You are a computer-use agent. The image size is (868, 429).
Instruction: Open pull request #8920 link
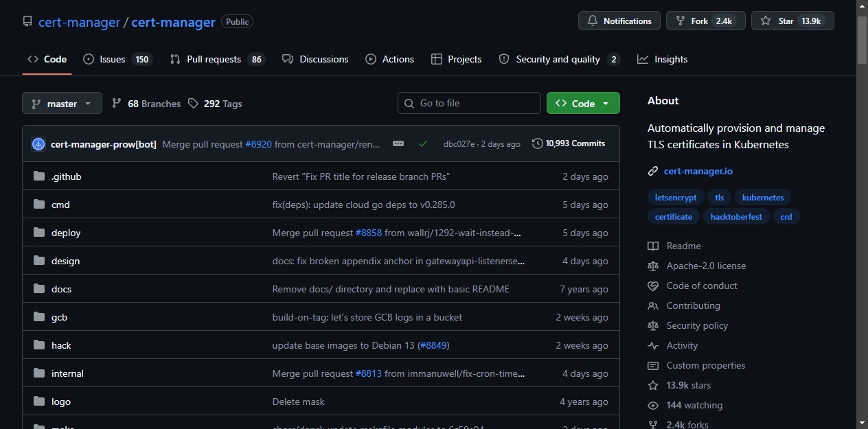[x=259, y=144]
